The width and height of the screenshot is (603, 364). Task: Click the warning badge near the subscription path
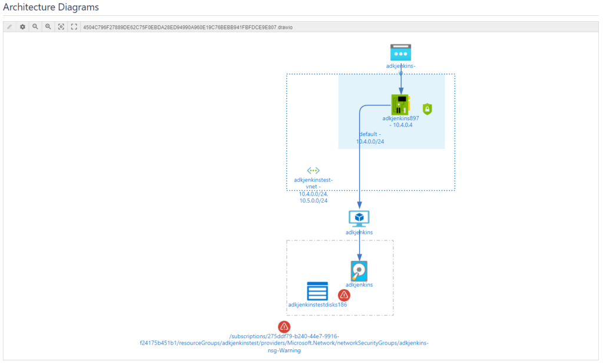(x=283, y=327)
